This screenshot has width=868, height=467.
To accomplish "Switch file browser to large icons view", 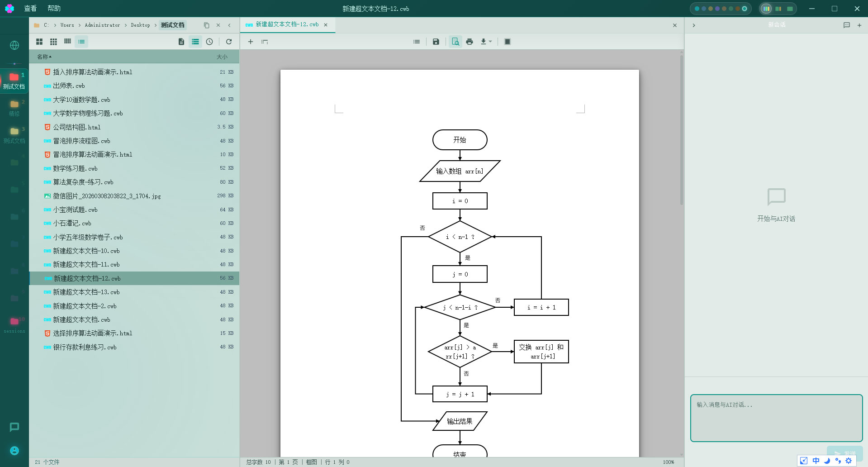I will click(x=39, y=42).
